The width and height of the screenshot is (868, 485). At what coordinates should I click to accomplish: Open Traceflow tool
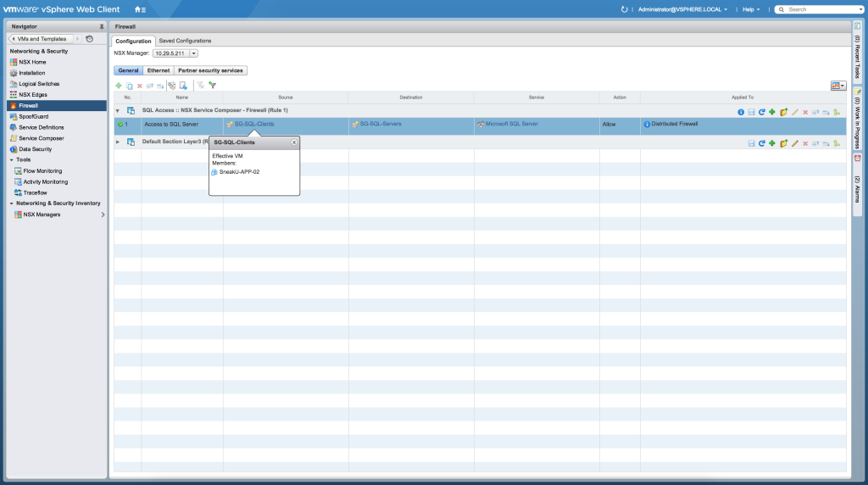pyautogui.click(x=35, y=192)
